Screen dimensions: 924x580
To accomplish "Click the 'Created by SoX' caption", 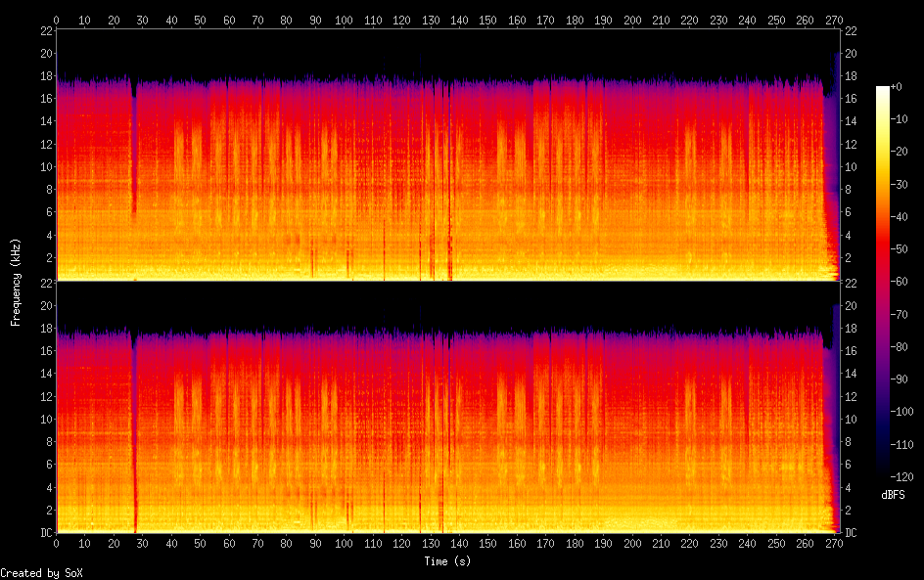I will point(41,573).
